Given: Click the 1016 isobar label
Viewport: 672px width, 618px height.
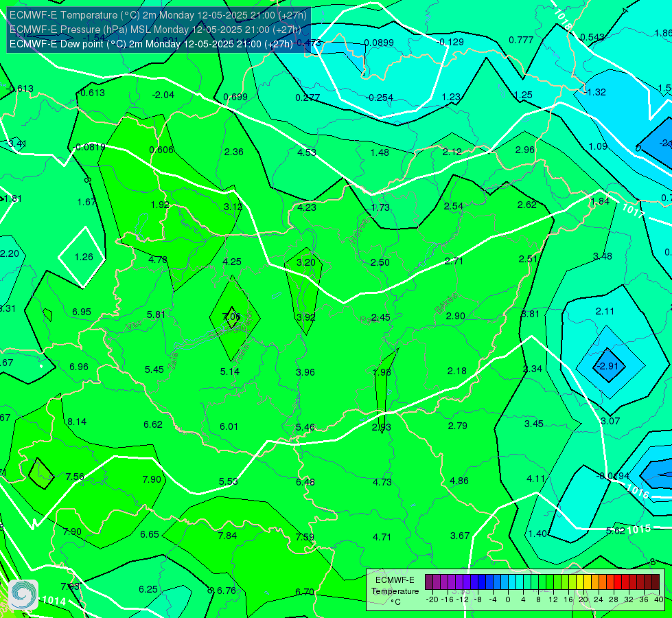Looking at the screenshot, I should (637, 491).
